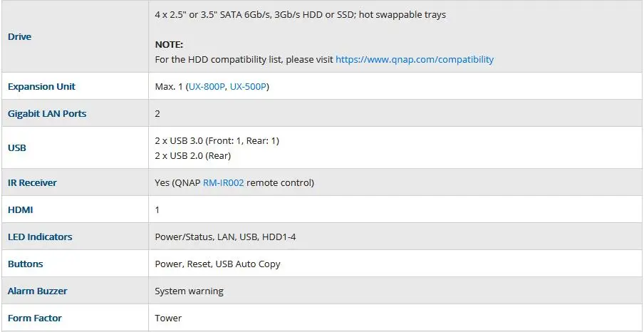Click the USB row label

coord(17,148)
